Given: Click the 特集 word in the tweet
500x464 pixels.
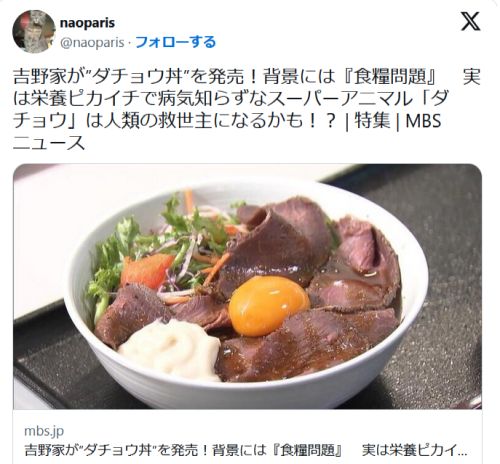Looking at the screenshot, I should (x=372, y=121).
